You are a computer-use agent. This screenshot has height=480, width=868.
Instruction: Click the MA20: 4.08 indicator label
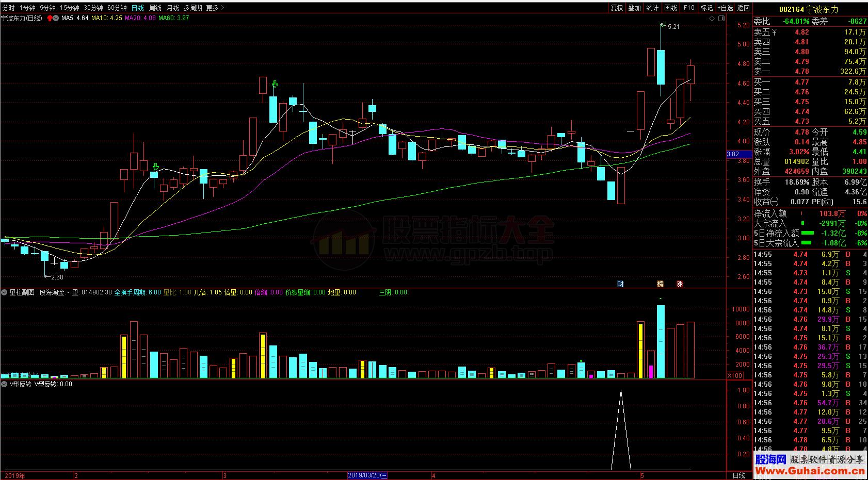[140, 18]
